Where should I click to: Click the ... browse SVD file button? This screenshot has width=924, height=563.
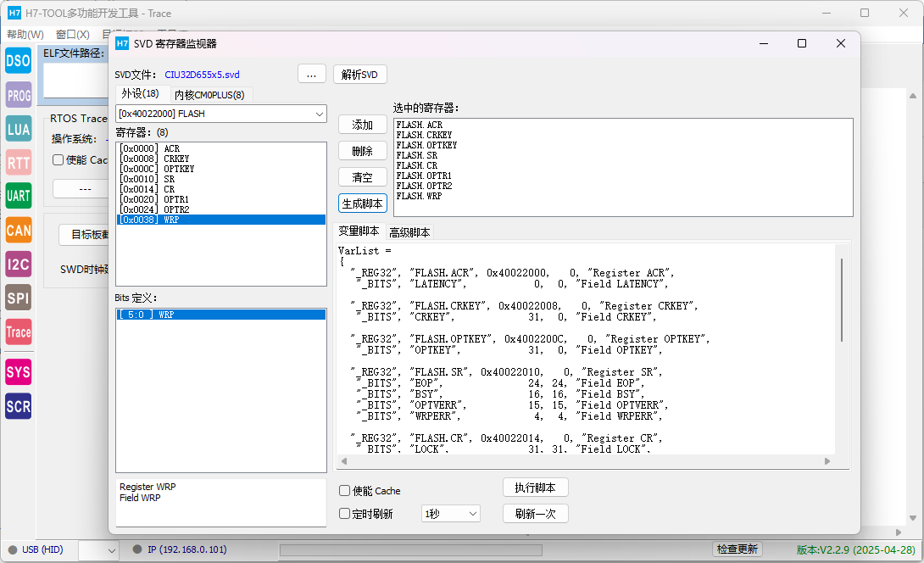pyautogui.click(x=312, y=75)
